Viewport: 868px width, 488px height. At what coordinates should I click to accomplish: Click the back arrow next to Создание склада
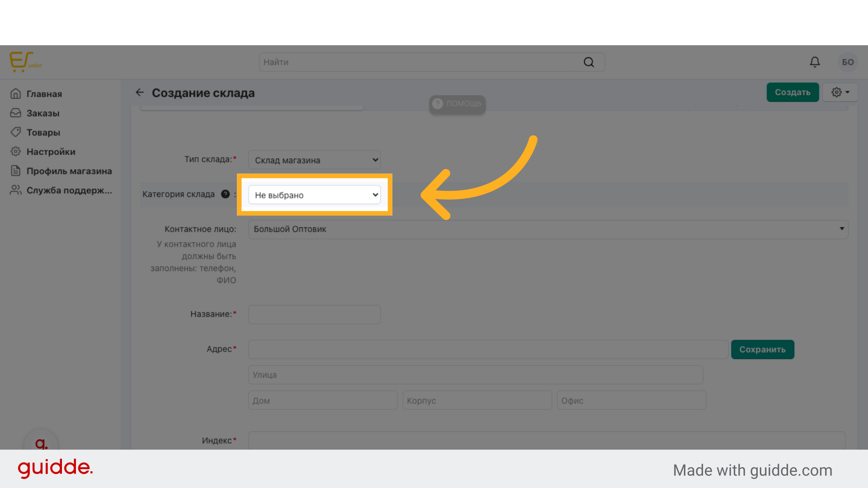(x=140, y=93)
